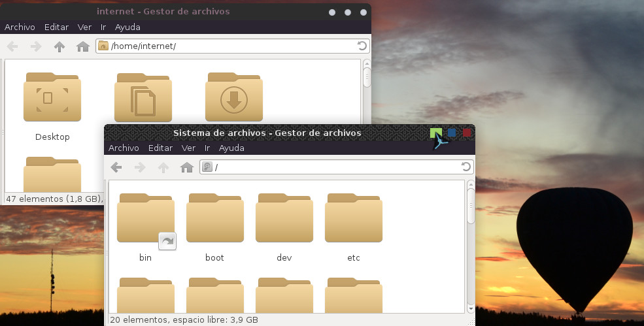
Task: Go back in Sistema de archivos window
Action: [x=116, y=167]
